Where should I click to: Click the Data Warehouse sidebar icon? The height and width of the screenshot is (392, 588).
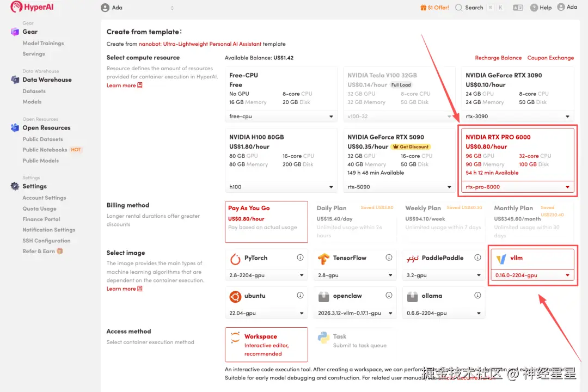pos(15,79)
